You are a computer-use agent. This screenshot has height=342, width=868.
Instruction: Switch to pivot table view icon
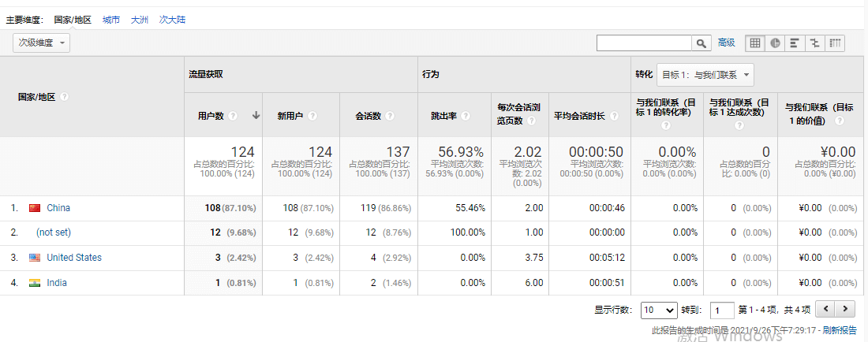click(x=835, y=43)
